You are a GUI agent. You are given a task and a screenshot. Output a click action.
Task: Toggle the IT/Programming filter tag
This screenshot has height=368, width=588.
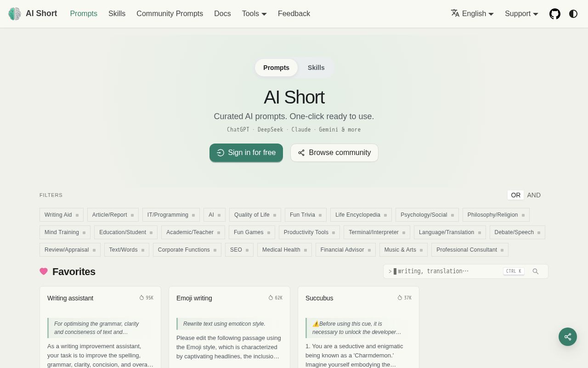click(171, 215)
